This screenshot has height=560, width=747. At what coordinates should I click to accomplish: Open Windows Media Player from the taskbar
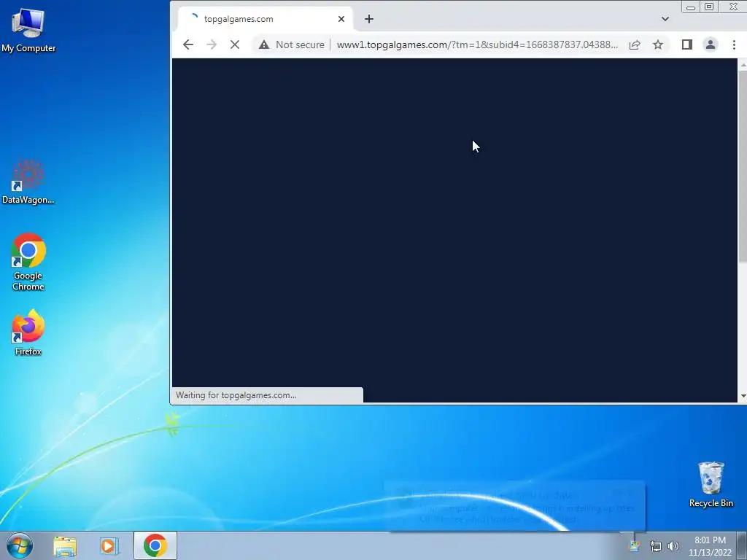109,545
